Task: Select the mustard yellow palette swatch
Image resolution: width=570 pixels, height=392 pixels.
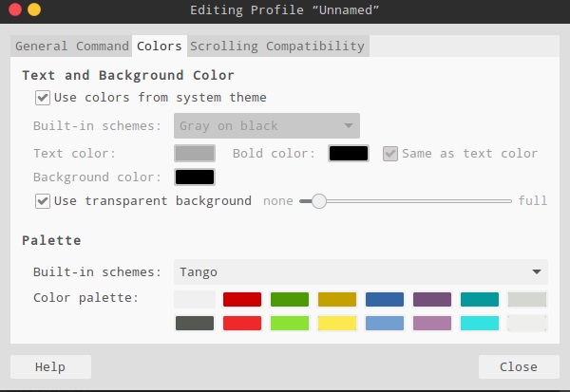Action: [x=337, y=300]
